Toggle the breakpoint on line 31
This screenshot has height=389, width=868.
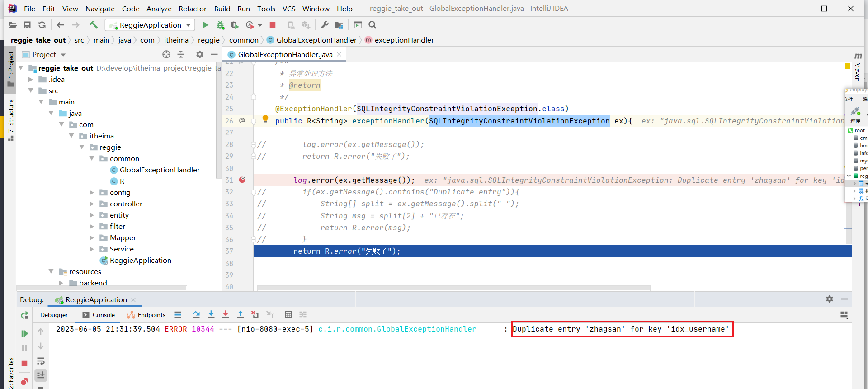tap(242, 180)
